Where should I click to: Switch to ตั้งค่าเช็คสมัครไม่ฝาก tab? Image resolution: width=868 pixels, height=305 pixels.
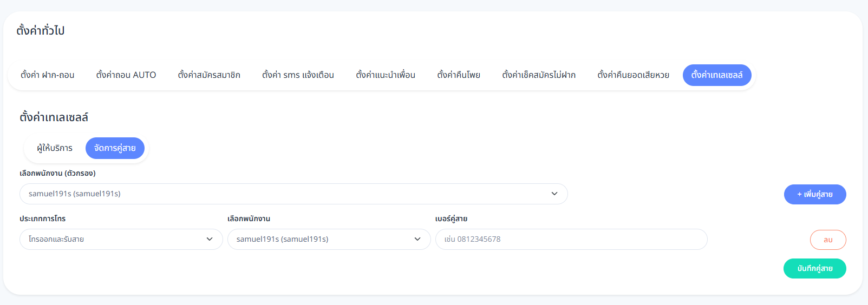(539, 75)
